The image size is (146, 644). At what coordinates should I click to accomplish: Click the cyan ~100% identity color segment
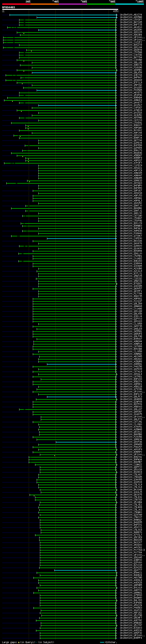click(130, 4)
